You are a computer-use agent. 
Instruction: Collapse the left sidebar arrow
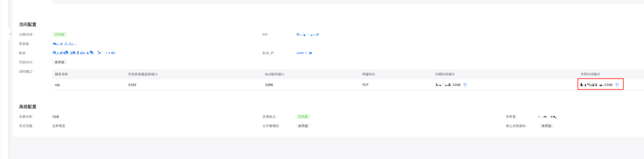[10, 34]
